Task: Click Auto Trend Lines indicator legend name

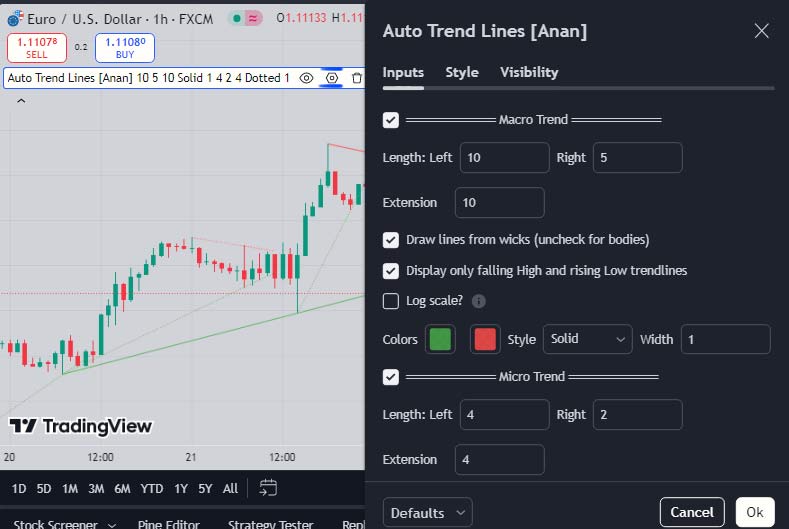Action: pos(70,78)
